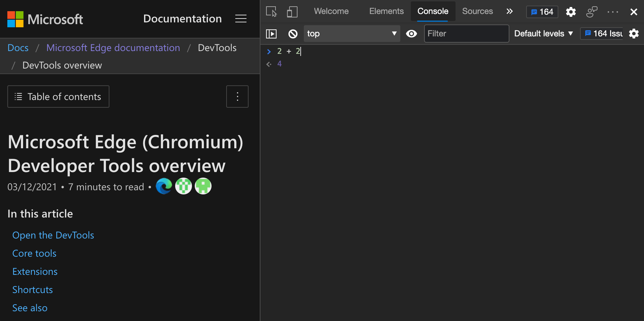Open the 164 issues counter
Viewport: 644px width, 321px height.
click(x=542, y=12)
